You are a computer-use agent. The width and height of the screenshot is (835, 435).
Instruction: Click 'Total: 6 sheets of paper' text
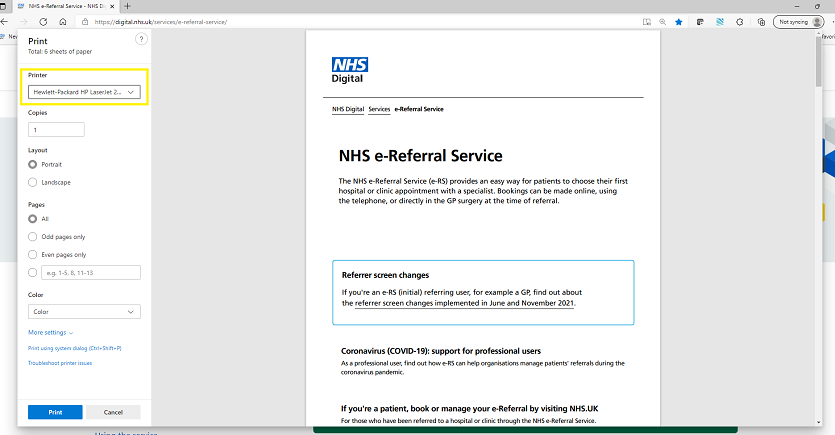pyautogui.click(x=60, y=52)
